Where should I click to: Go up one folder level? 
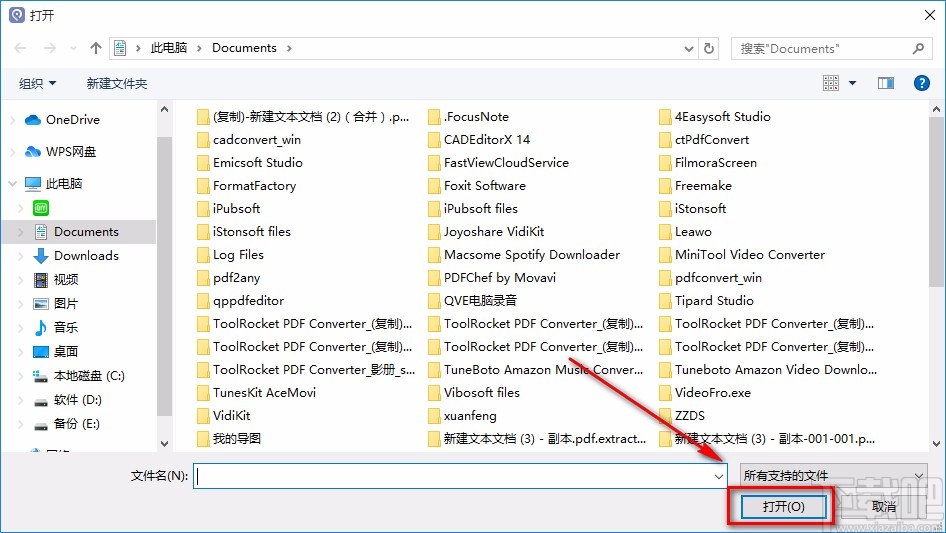coord(95,48)
